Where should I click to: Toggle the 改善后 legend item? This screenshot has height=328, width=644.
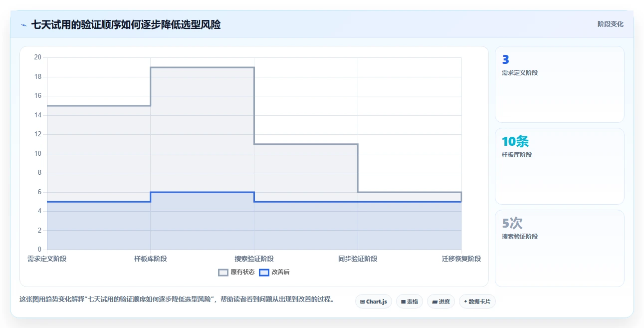(x=274, y=272)
